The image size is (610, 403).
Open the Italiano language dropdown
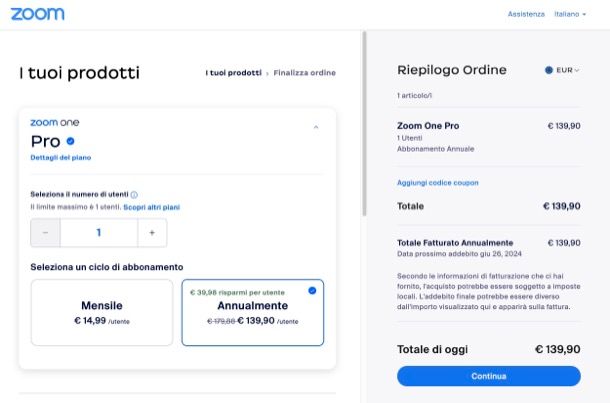click(x=570, y=14)
